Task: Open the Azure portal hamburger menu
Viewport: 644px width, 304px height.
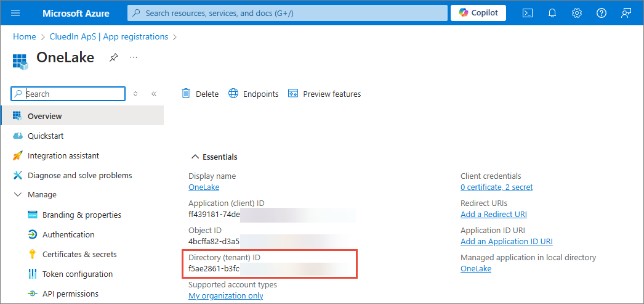Action: pyautogui.click(x=16, y=13)
